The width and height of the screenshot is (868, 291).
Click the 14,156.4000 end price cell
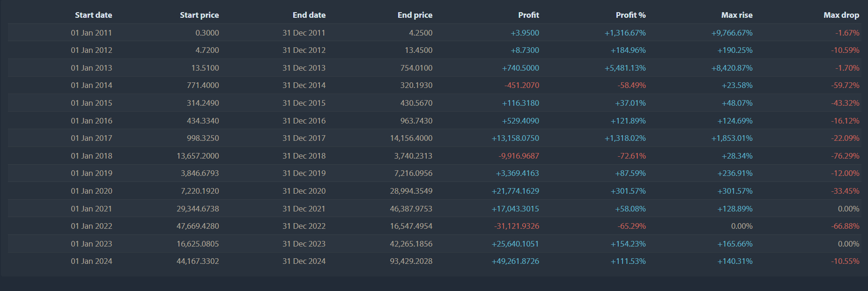click(411, 138)
